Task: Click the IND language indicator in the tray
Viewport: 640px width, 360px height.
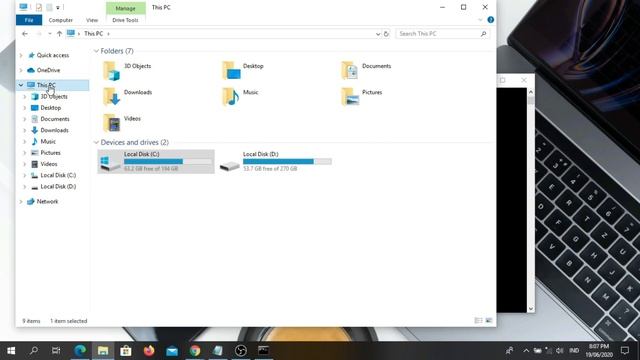Action: click(x=574, y=351)
